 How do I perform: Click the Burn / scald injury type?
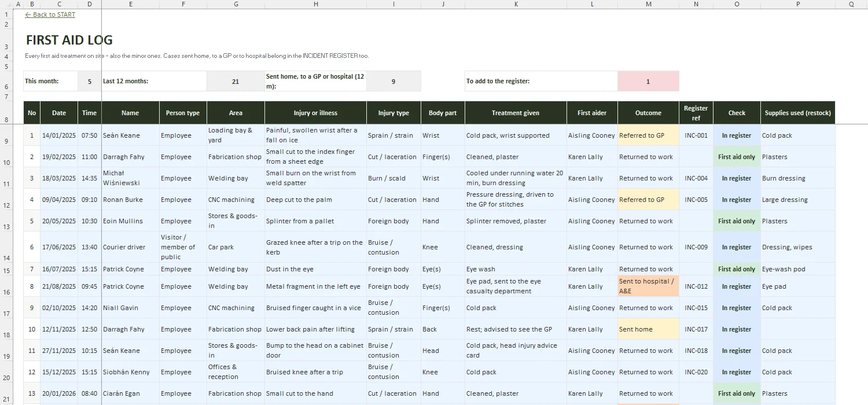click(393, 178)
